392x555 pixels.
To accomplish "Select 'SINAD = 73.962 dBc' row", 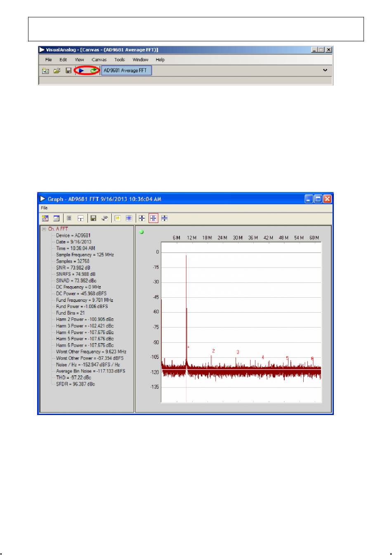I will pyautogui.click(x=76, y=281).
